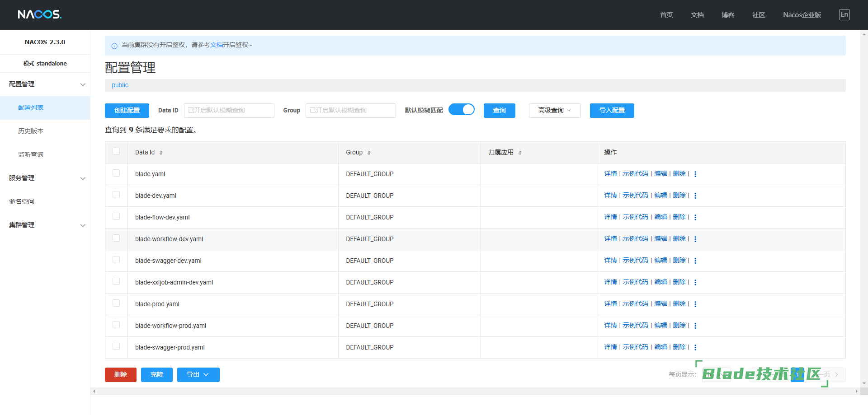This screenshot has width=868, height=415.
Task: Expand the 集群管理 sidebar menu
Action: (45, 225)
